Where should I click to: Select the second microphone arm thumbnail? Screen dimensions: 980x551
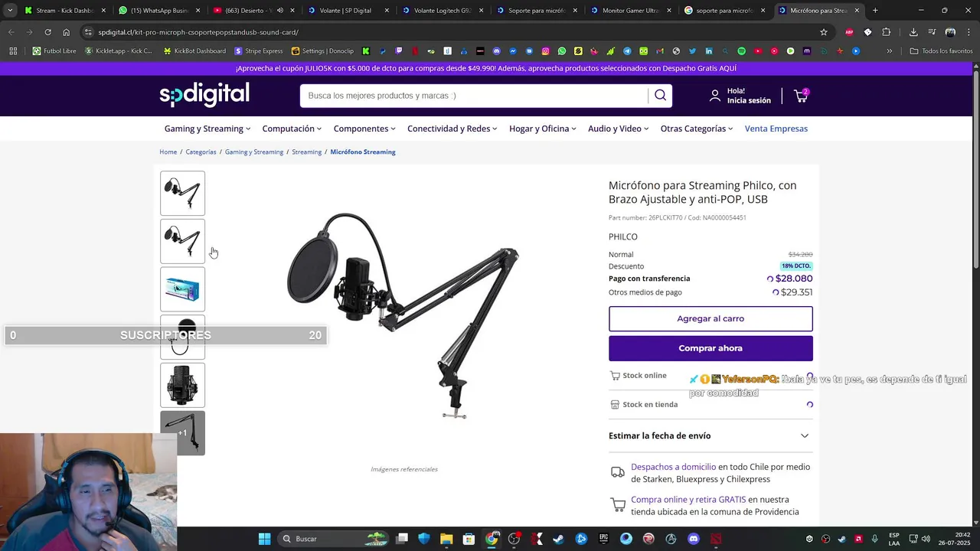tap(182, 241)
